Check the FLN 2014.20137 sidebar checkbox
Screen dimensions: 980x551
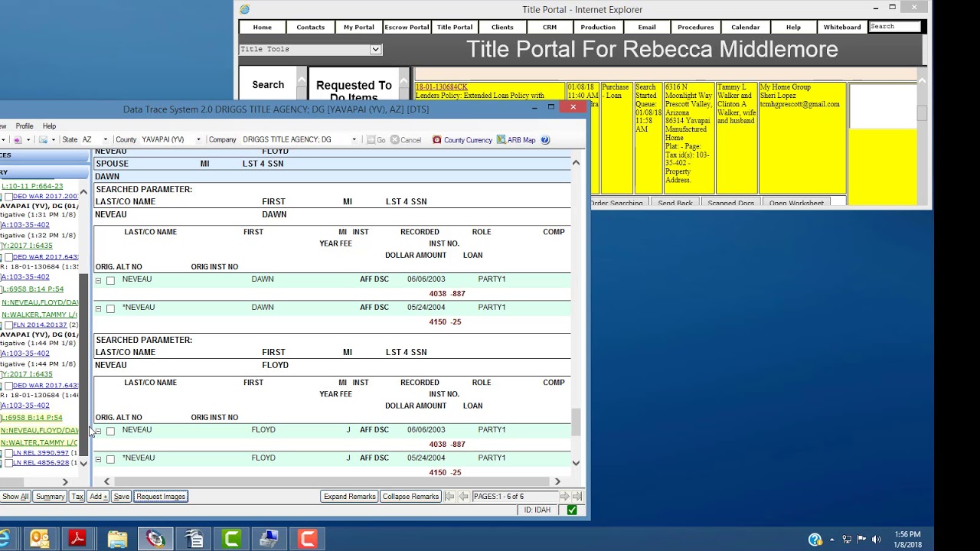pos(8,325)
